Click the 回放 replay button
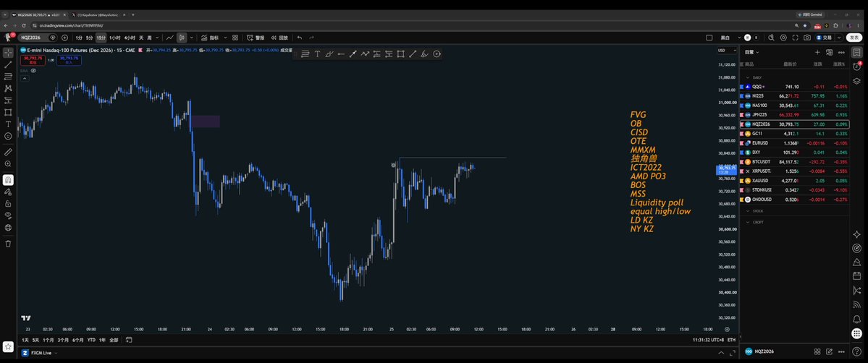Screen dimensions: 868x363 tap(279, 38)
